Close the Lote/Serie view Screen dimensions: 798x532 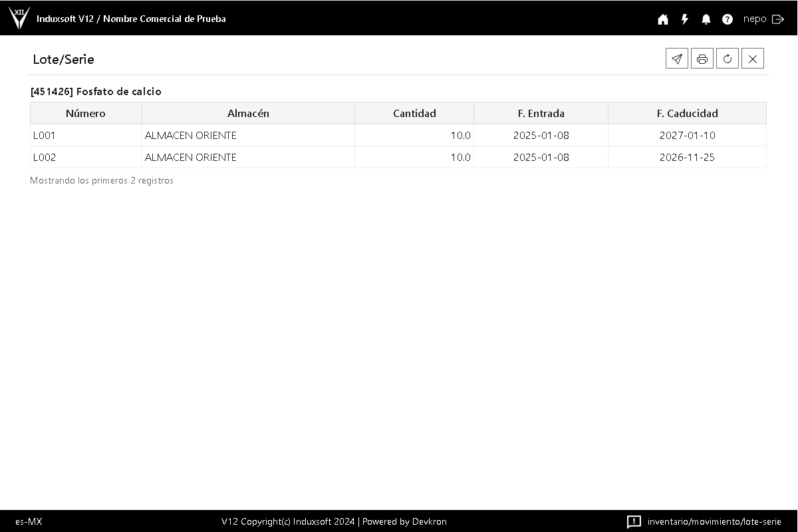click(752, 59)
